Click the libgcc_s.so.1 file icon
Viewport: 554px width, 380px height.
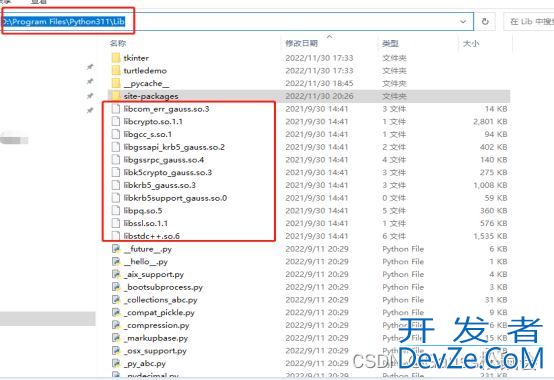tap(116, 134)
